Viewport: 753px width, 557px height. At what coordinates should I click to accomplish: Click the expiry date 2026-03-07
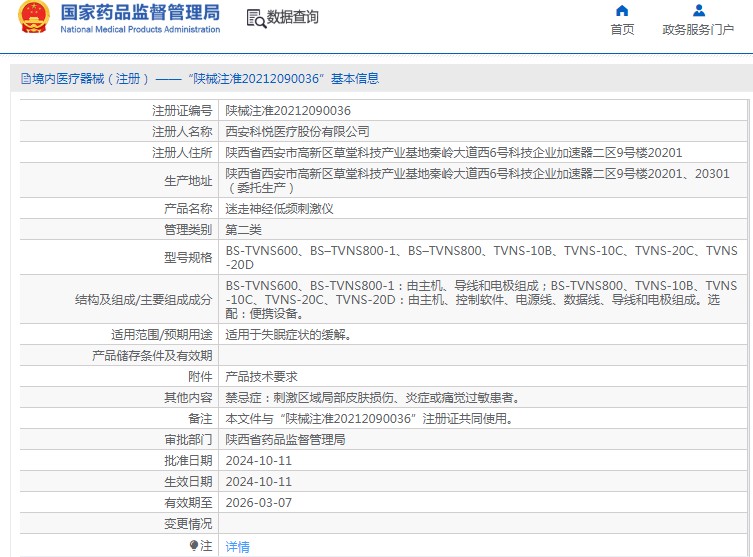[258, 502]
